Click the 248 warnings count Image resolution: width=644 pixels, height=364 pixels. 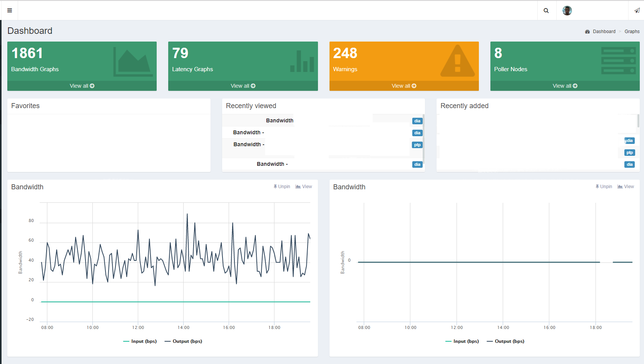pyautogui.click(x=345, y=53)
